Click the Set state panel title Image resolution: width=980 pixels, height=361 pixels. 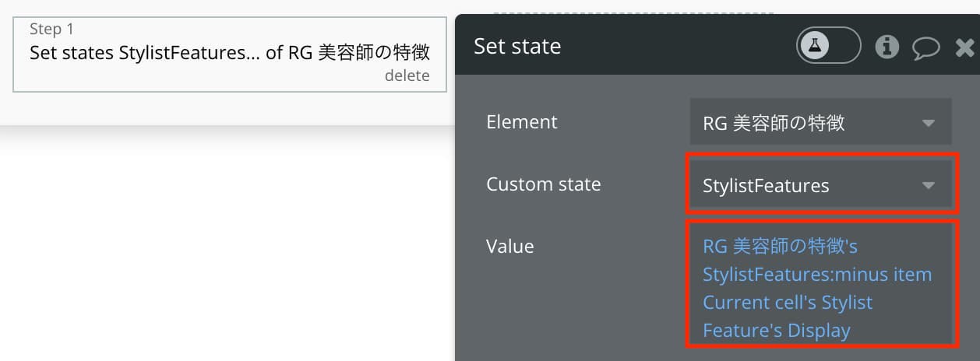[x=517, y=47]
